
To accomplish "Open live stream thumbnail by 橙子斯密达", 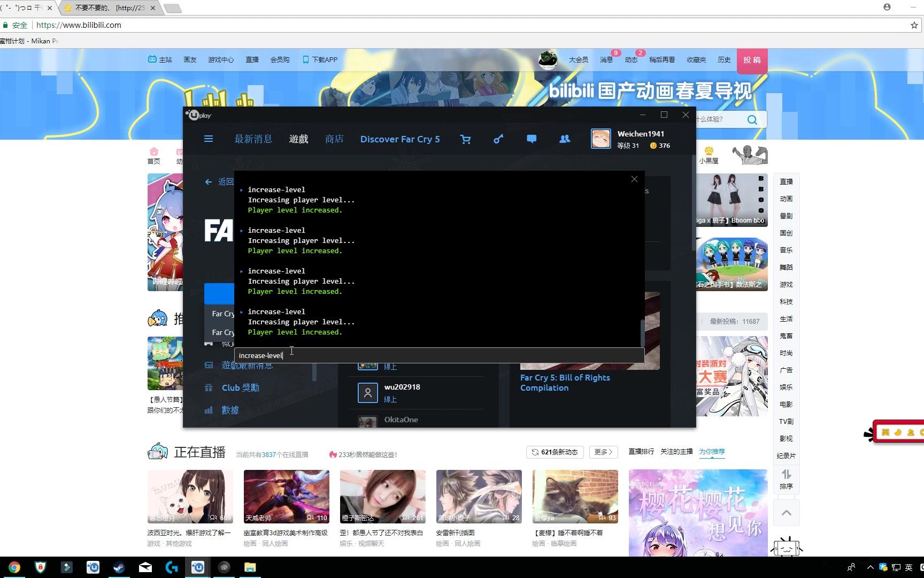I will click(382, 497).
